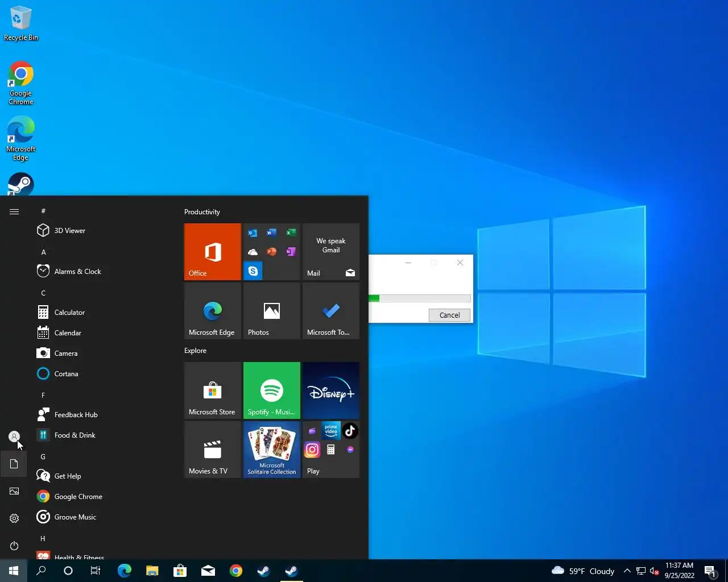728x582 pixels.
Task: Expand the Start menu hamburger
Action: tap(14, 211)
